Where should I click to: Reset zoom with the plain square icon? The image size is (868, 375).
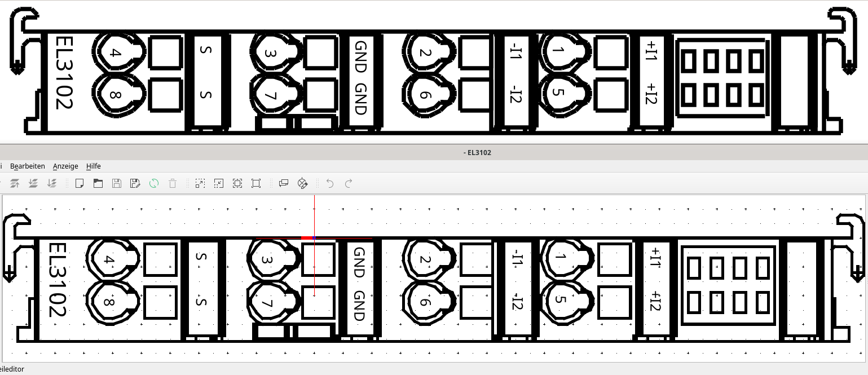pyautogui.click(x=256, y=183)
